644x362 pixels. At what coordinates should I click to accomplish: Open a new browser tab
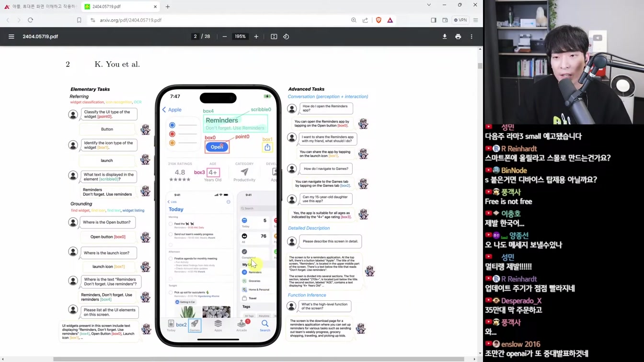[168, 7]
